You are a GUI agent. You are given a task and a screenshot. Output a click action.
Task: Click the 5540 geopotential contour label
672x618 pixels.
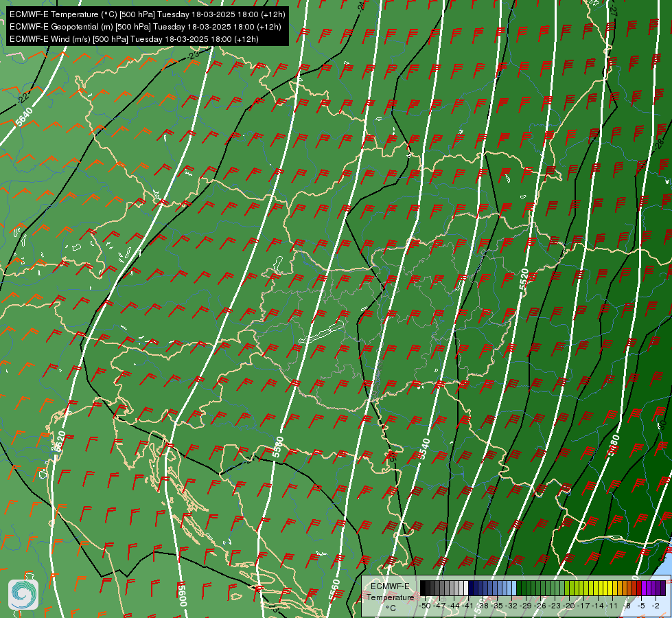point(424,448)
